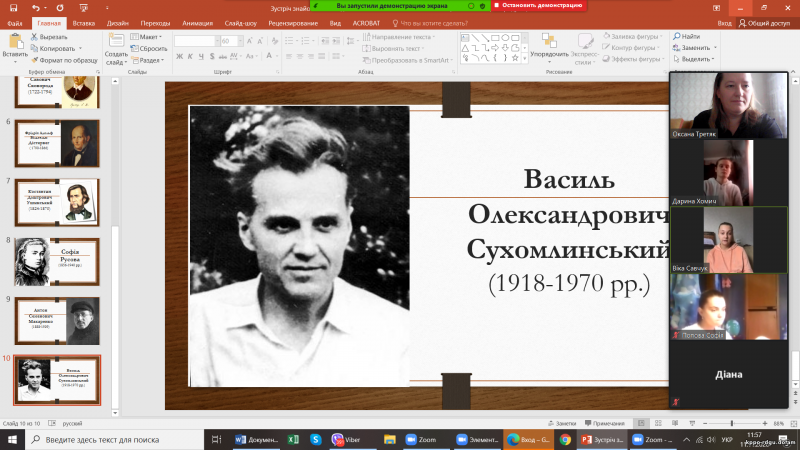Toggle bulleted list

click(289, 41)
